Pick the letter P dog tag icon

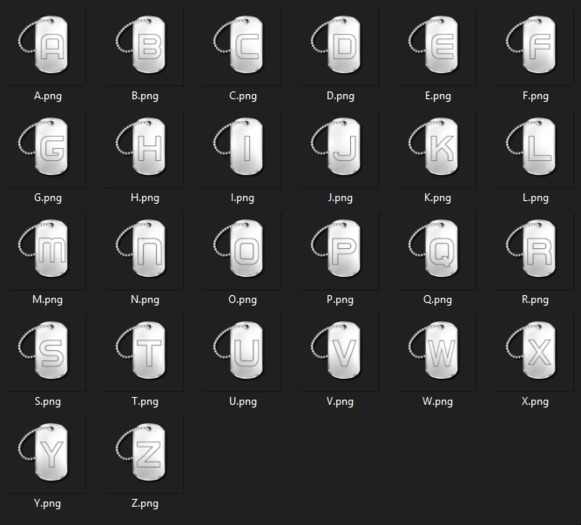coord(336,248)
